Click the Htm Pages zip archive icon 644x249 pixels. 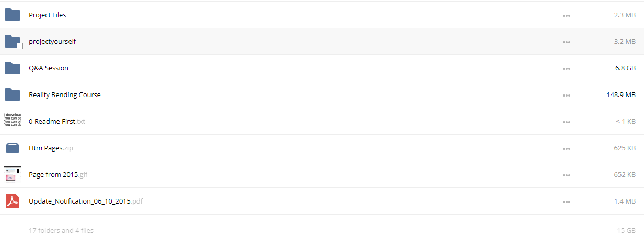pos(13,148)
